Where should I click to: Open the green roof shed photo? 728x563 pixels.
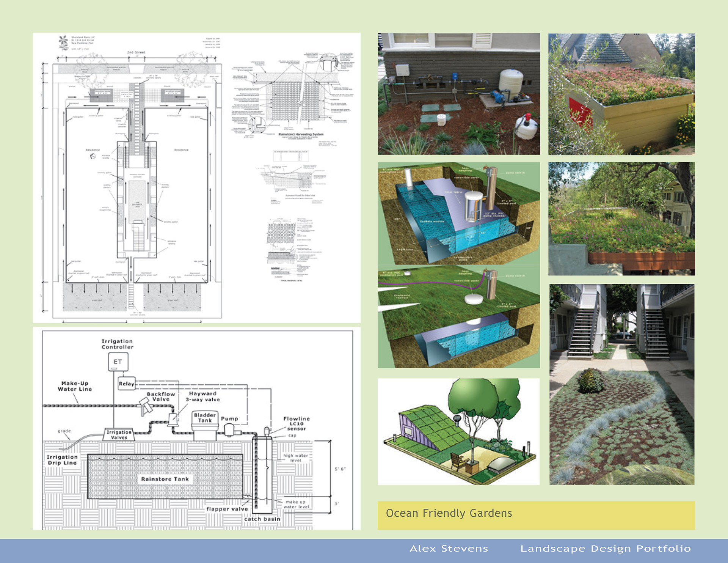(x=621, y=94)
